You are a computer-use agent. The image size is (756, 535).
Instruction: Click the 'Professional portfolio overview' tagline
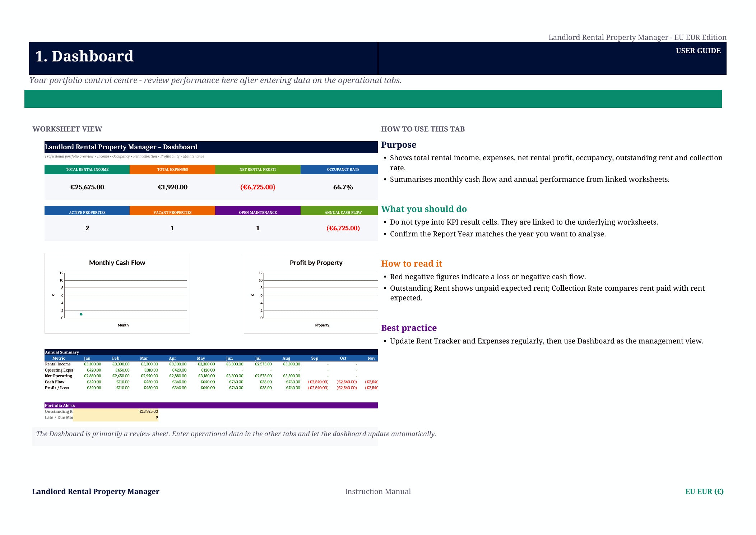pos(124,156)
